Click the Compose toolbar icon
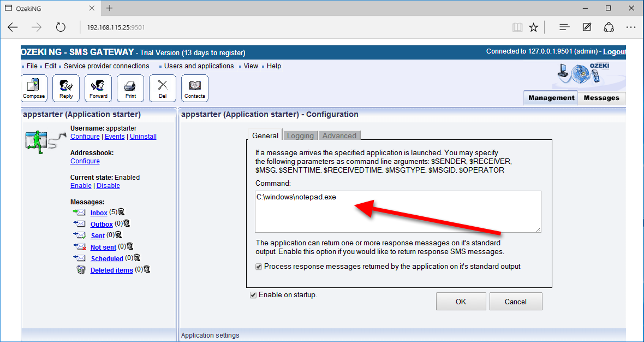Image resolution: width=644 pixels, height=342 pixels. click(34, 89)
